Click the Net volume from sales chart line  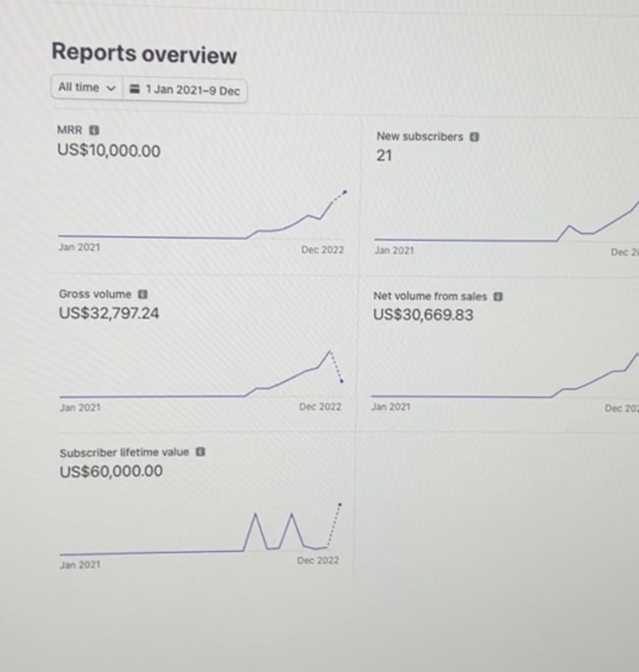(505, 376)
